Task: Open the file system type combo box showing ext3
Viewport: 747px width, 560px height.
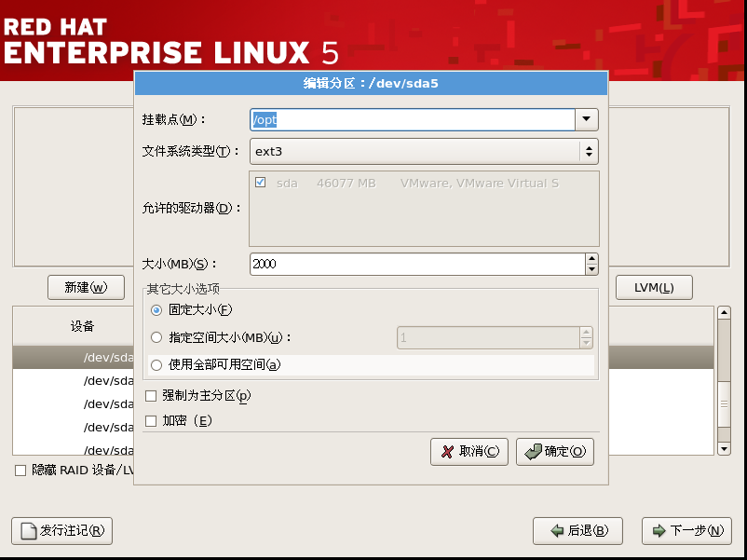Action: 424,152
